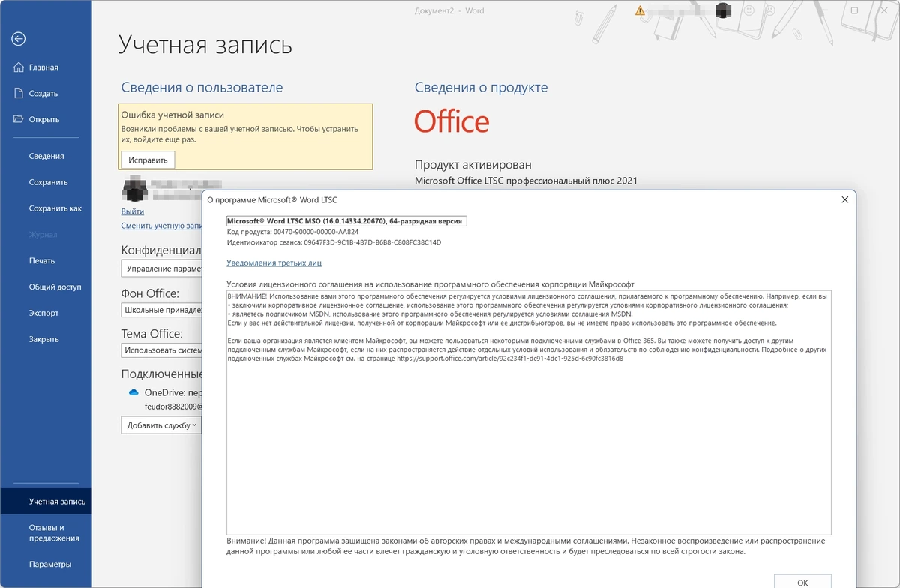Maximize the Word window
The height and width of the screenshot is (588, 900).
pyautogui.click(x=854, y=10)
